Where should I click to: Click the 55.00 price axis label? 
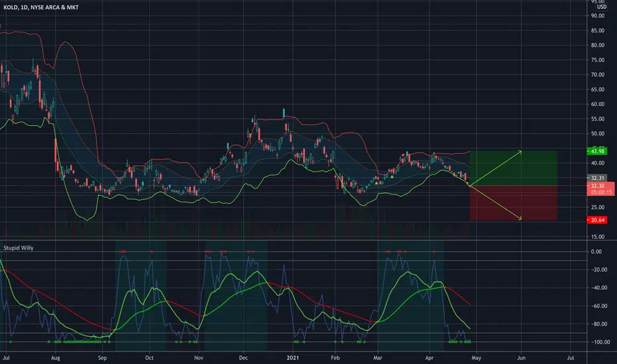click(597, 119)
